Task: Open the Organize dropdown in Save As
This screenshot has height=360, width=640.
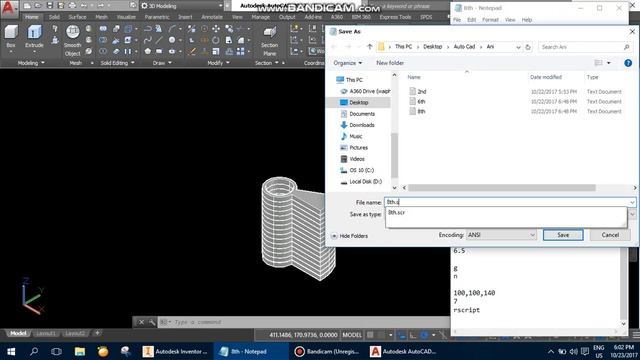Action: click(x=347, y=63)
